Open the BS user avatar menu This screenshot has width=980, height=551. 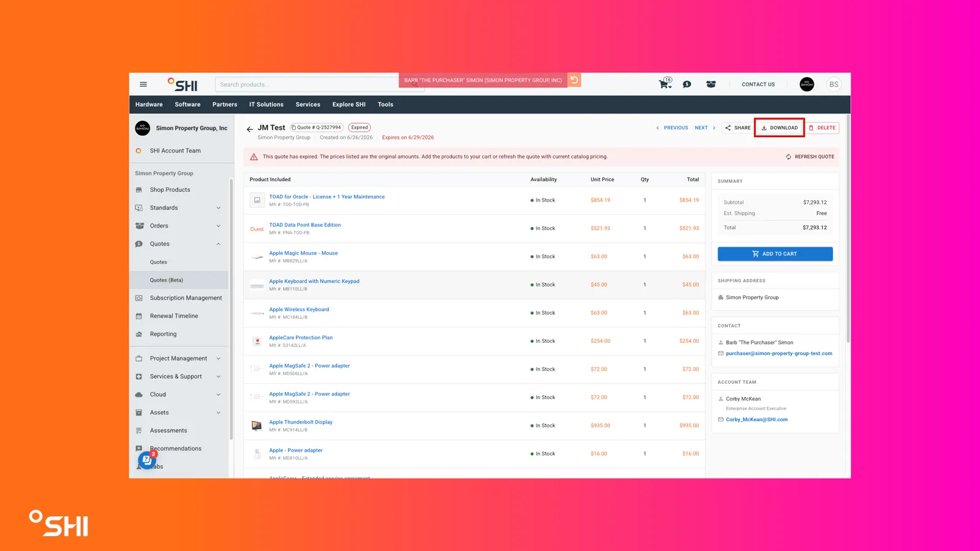(834, 84)
